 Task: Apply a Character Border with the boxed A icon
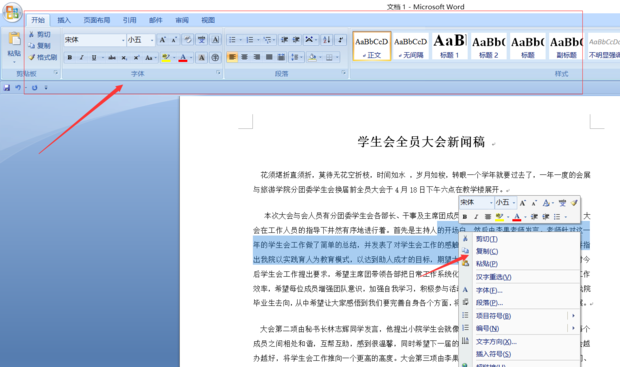[215, 40]
